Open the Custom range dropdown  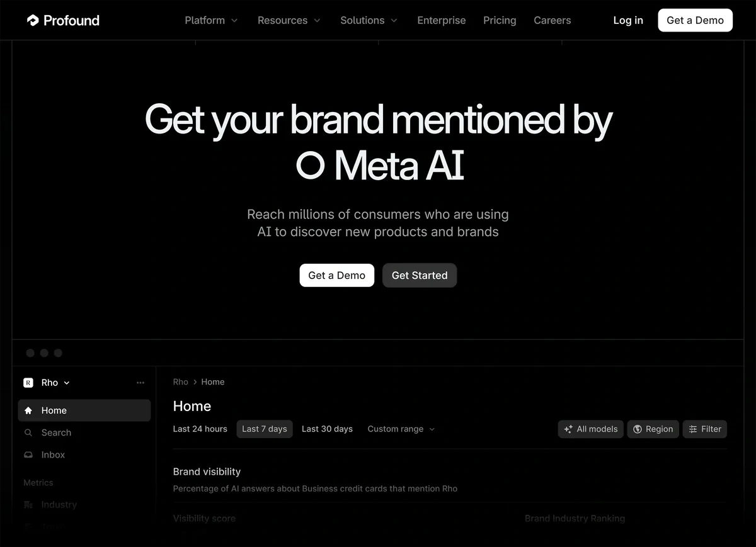coord(401,429)
